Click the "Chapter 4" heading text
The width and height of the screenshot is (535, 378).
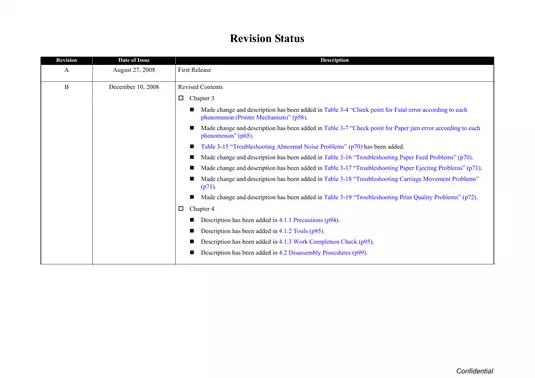[x=202, y=209]
